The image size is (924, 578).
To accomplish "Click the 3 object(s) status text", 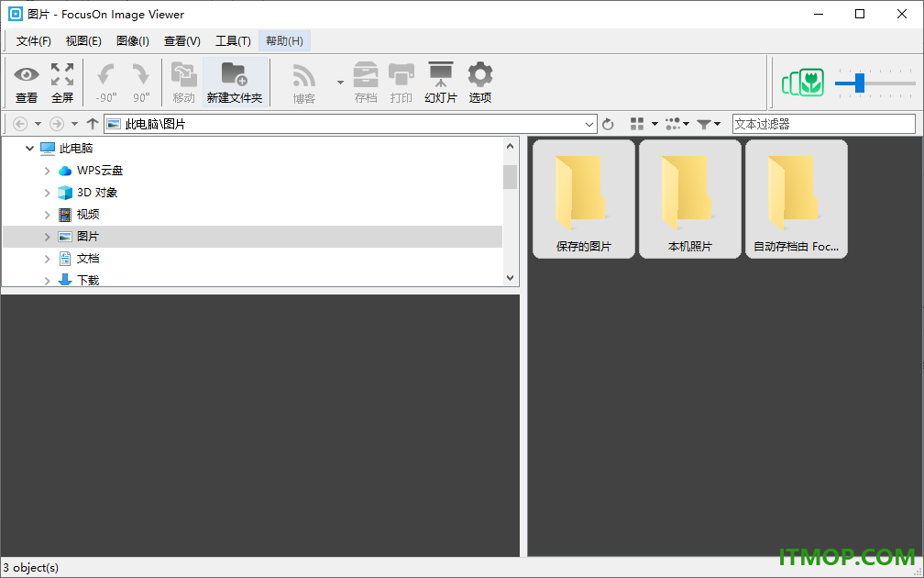I will (x=30, y=567).
